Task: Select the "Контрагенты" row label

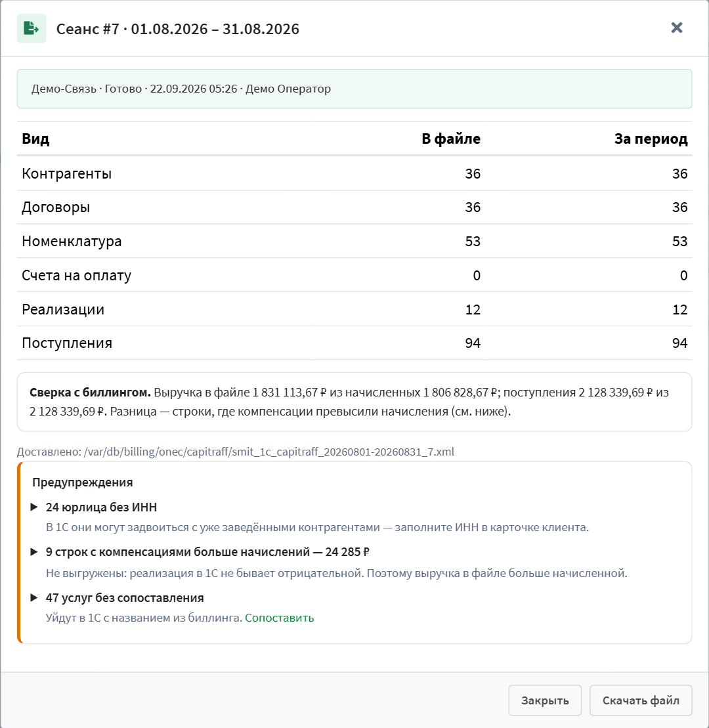Action: coord(67,173)
